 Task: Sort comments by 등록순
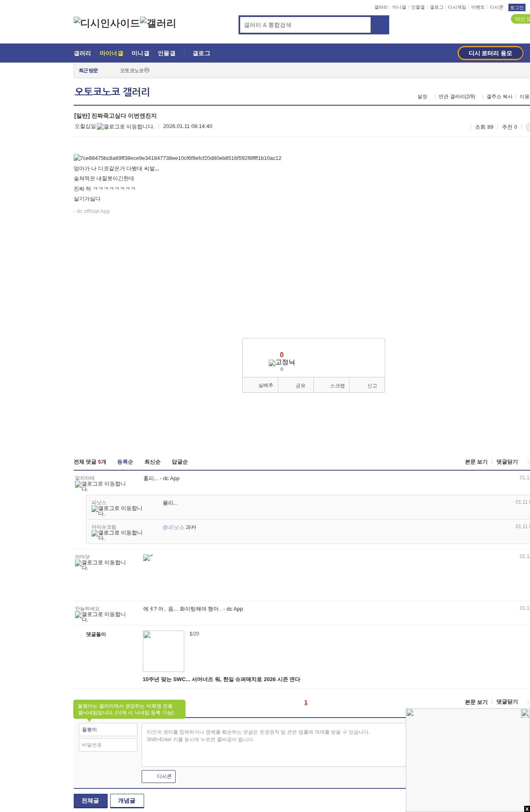125,462
